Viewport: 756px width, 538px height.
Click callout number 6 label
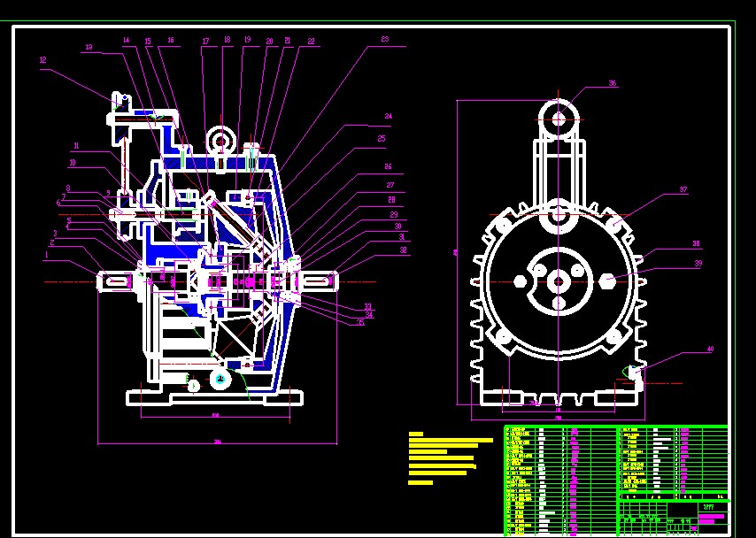point(58,203)
